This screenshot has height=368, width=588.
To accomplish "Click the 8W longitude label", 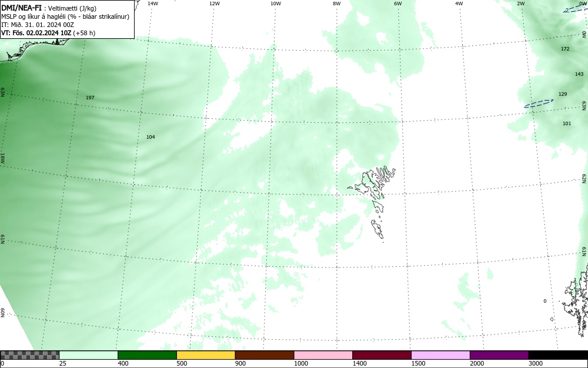I will pos(337,4).
